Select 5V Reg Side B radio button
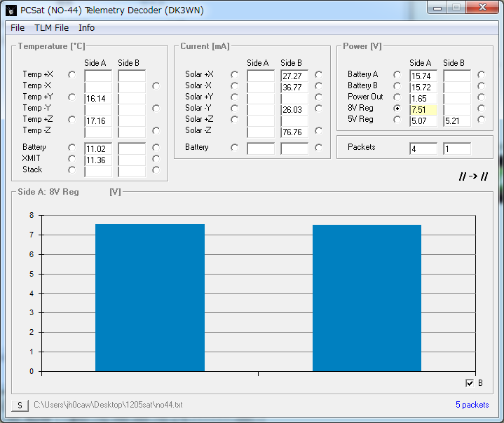Screen dimensions: 504x423 tap(481, 120)
